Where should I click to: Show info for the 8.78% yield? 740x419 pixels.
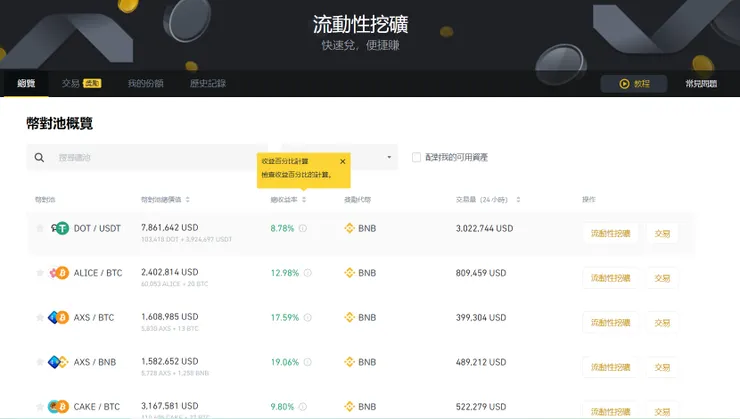pyautogui.click(x=303, y=228)
